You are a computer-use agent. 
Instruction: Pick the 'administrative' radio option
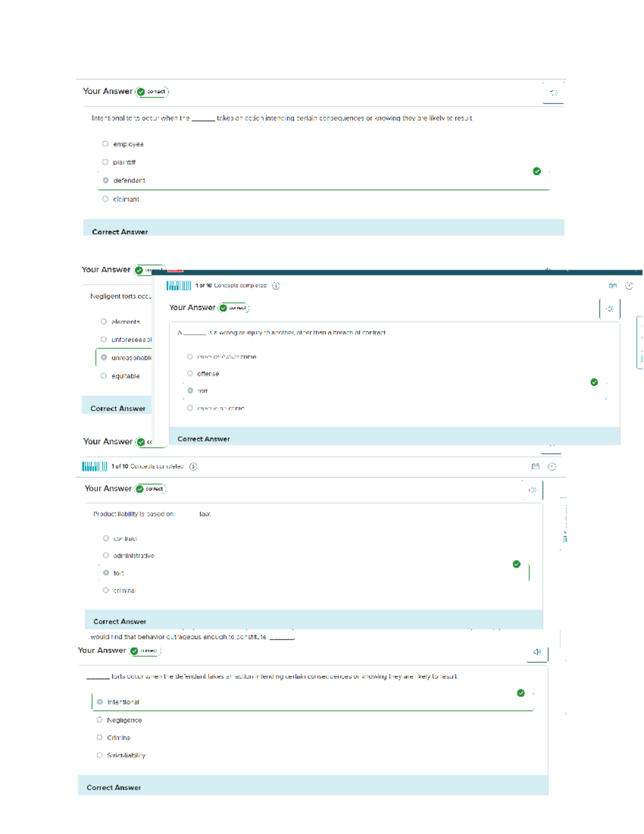pos(106,555)
